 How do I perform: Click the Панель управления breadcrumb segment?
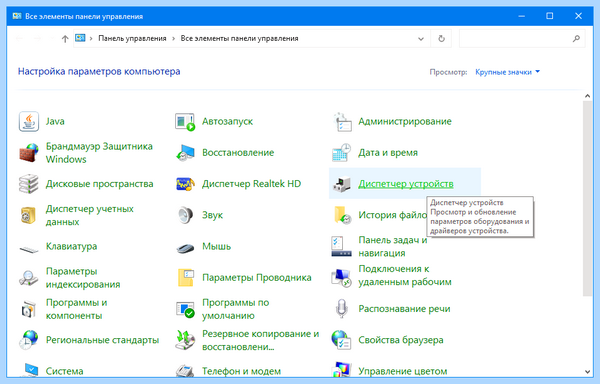[132, 39]
